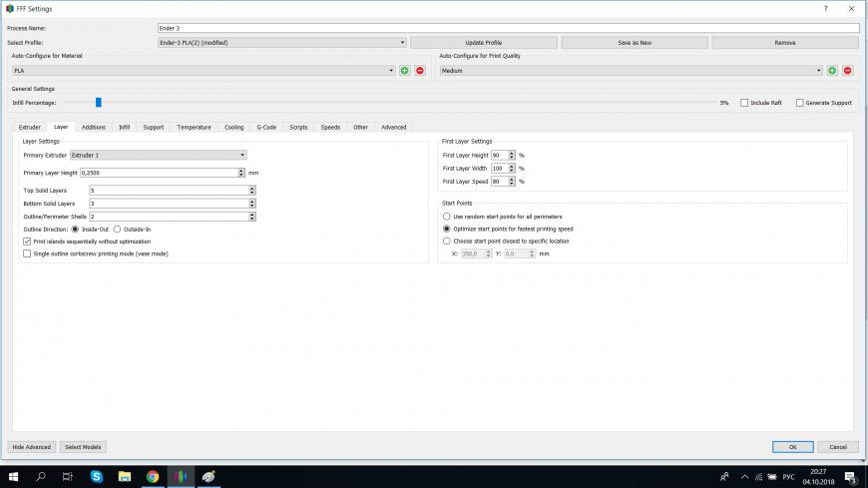Adjust Outline/Perimeter Shells stepper
868x488 pixels.
251,217
